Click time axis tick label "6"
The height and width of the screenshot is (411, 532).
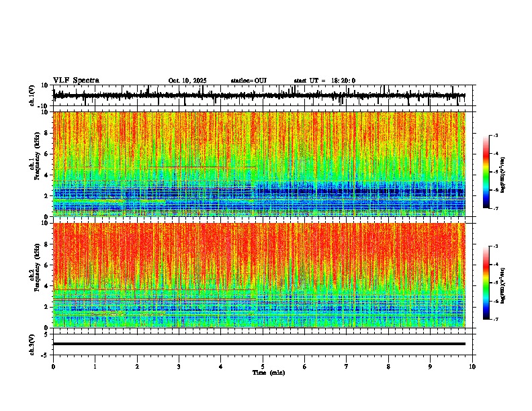(305, 367)
